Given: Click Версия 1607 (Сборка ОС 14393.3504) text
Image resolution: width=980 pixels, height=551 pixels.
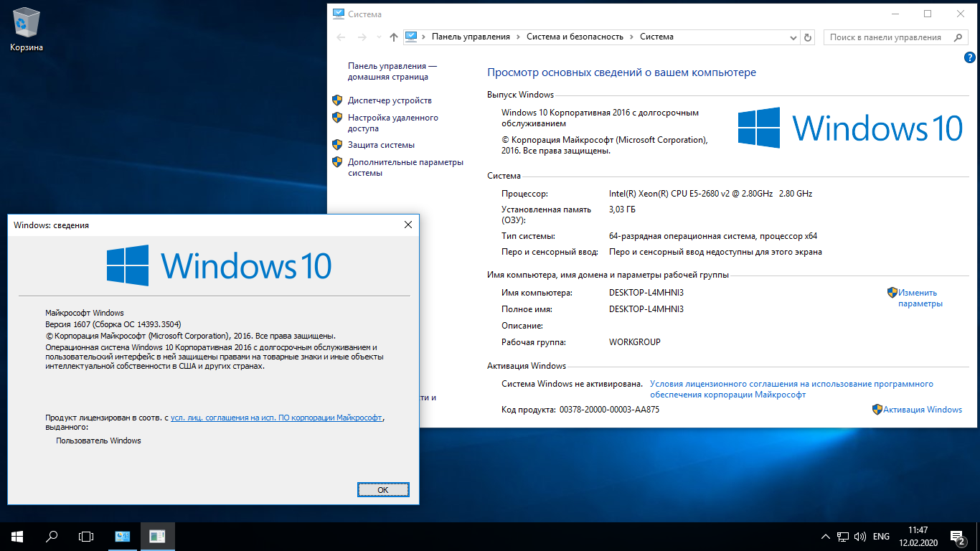Looking at the screenshot, I should click(x=113, y=324).
